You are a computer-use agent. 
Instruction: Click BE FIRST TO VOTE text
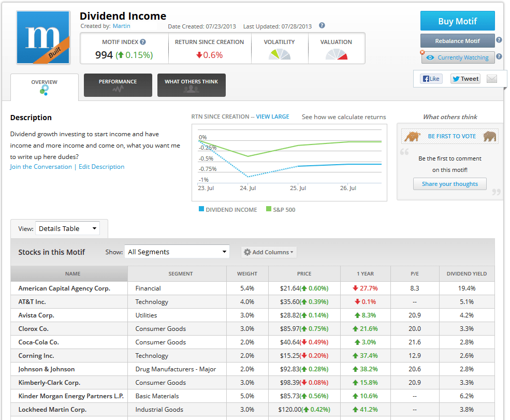coord(452,136)
